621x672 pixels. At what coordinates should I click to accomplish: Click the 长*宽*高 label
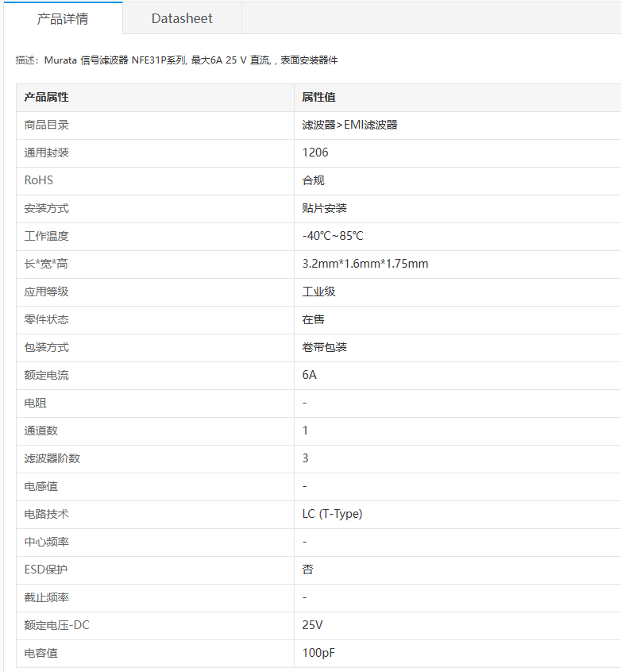pyautogui.click(x=46, y=264)
